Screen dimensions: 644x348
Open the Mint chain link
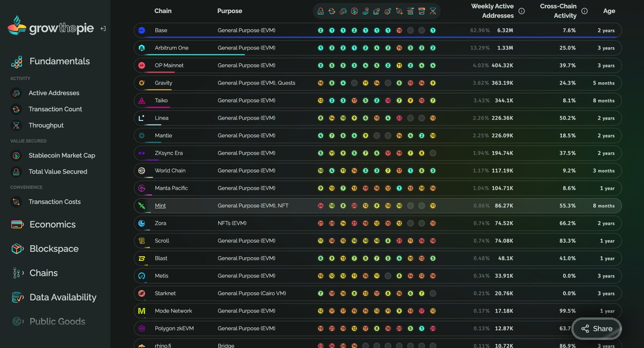(x=160, y=206)
